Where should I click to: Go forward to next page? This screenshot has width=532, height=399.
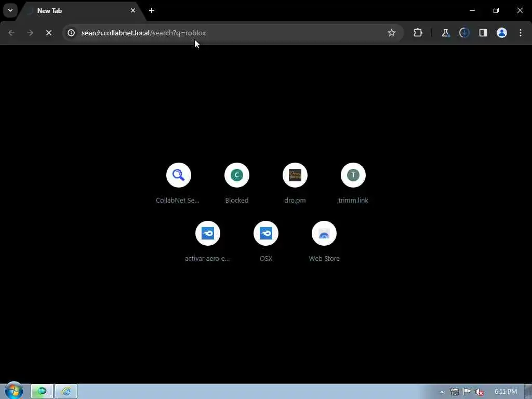[30, 33]
